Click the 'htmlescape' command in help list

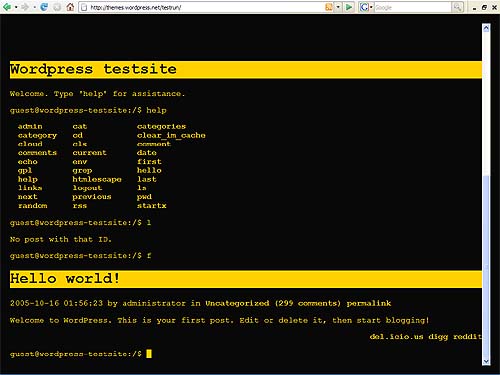pos(97,179)
